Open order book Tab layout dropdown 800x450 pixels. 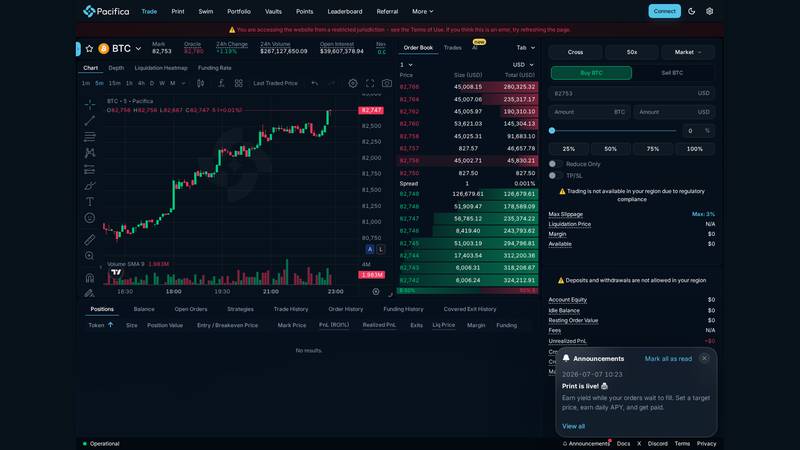click(526, 48)
